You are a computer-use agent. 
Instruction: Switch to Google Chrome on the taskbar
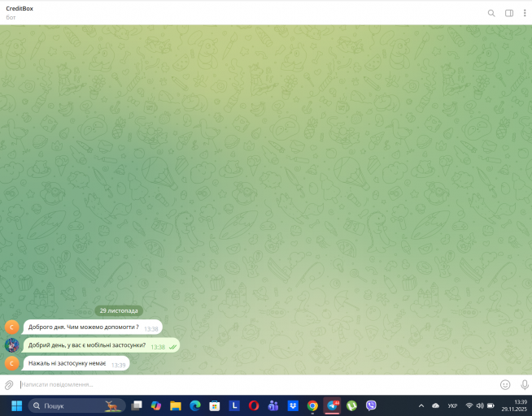tap(312, 405)
